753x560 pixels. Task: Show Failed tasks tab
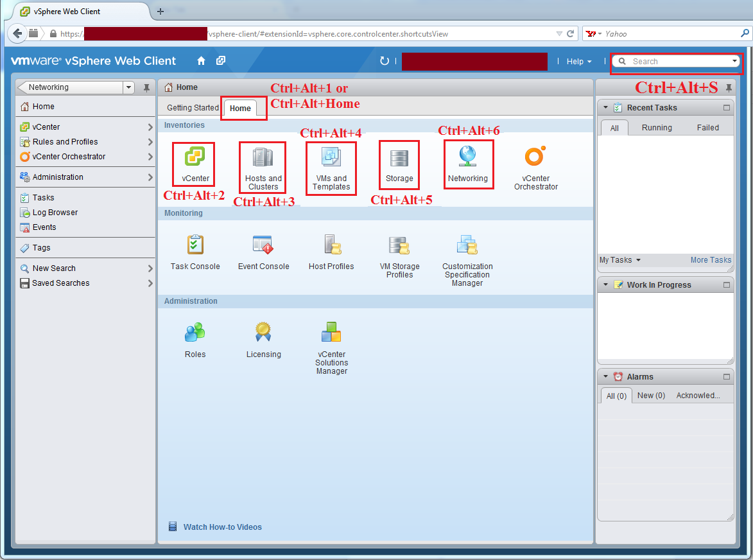pyautogui.click(x=708, y=128)
